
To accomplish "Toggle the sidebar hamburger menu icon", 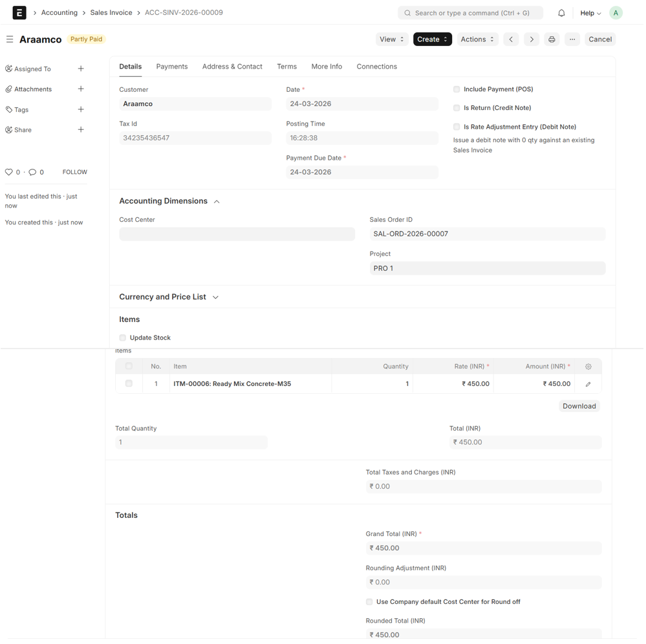I will click(x=10, y=39).
